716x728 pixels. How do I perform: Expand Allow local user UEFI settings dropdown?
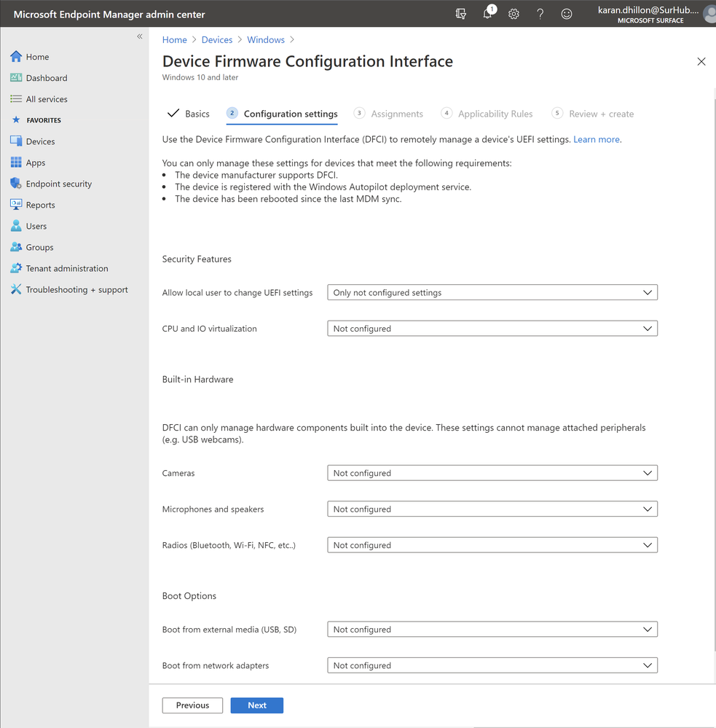[492, 292]
